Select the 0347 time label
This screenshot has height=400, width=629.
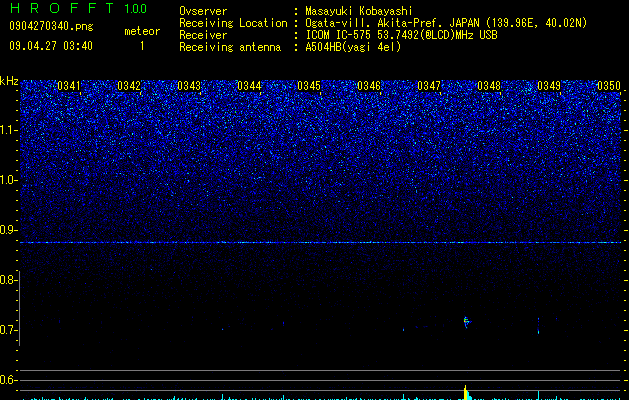[428, 86]
